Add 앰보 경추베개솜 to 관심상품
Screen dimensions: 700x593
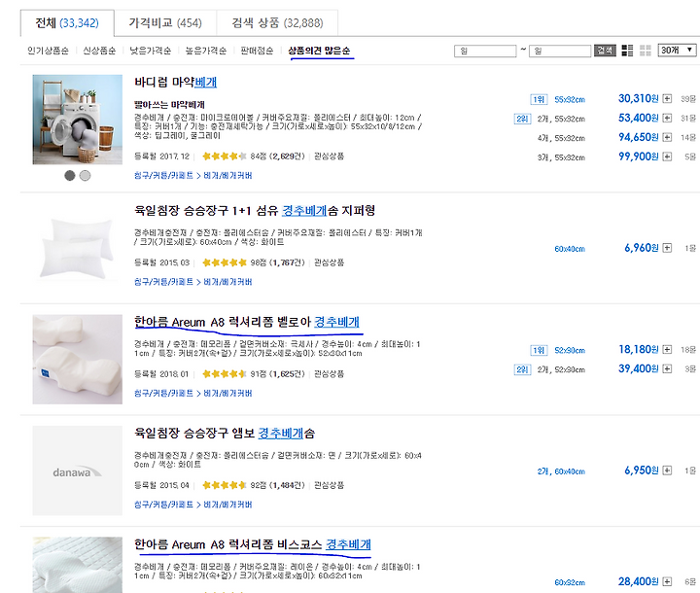point(329,485)
